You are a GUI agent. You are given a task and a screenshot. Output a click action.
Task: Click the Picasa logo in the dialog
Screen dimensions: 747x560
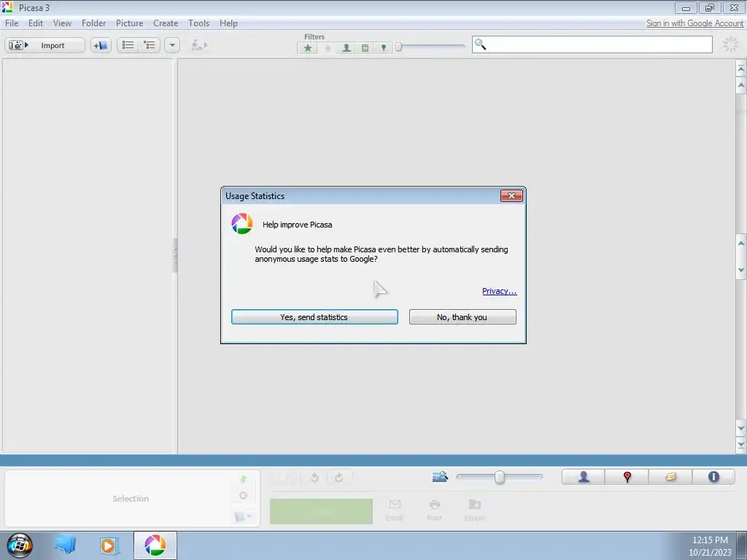pyautogui.click(x=242, y=224)
